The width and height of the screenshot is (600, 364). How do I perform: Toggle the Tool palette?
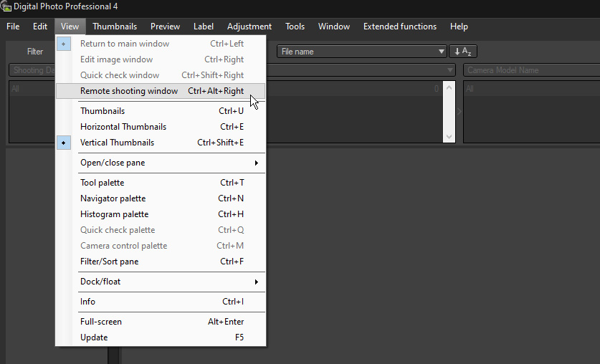(161, 183)
